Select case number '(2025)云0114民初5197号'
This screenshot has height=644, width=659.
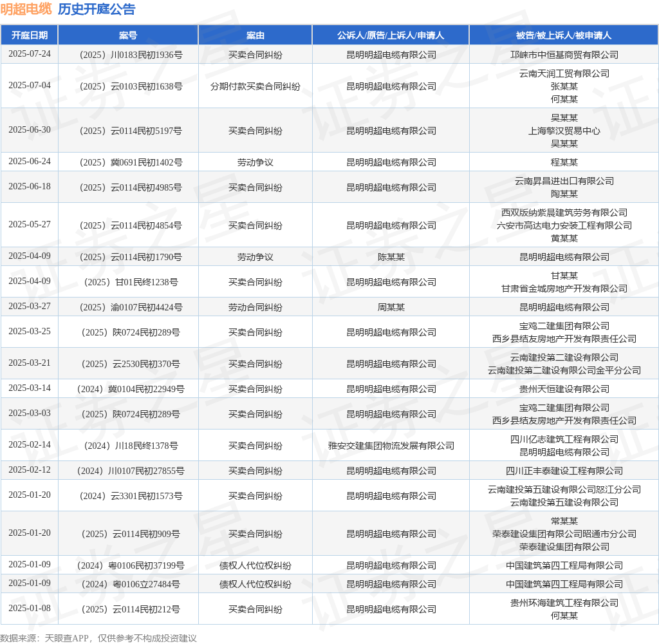tap(131, 131)
